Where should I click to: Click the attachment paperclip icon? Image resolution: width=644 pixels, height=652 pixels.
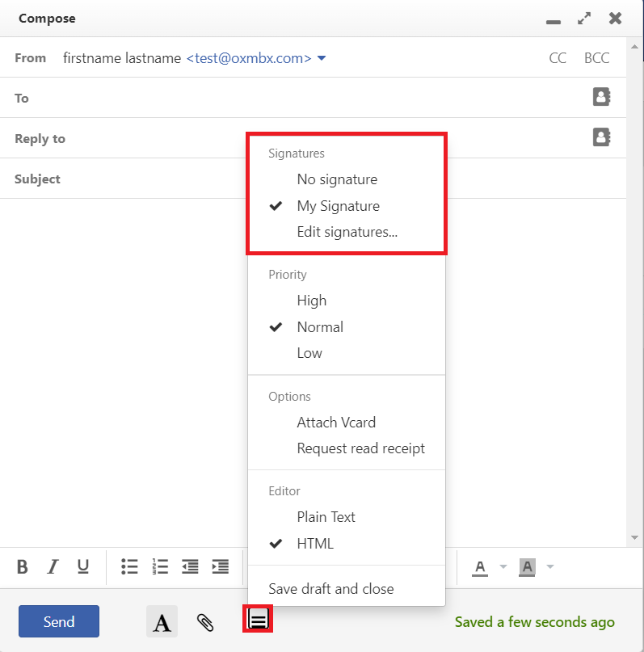205,622
